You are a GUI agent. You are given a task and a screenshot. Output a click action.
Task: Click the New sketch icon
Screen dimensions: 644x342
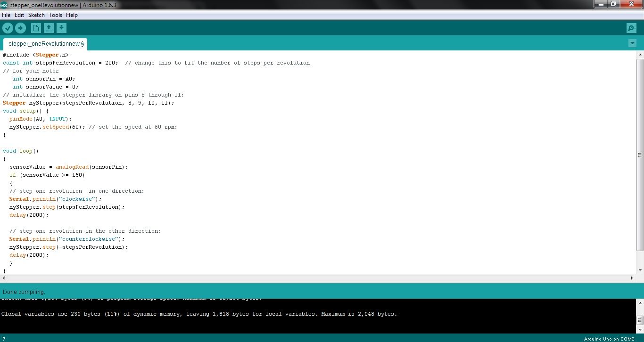tap(36, 28)
